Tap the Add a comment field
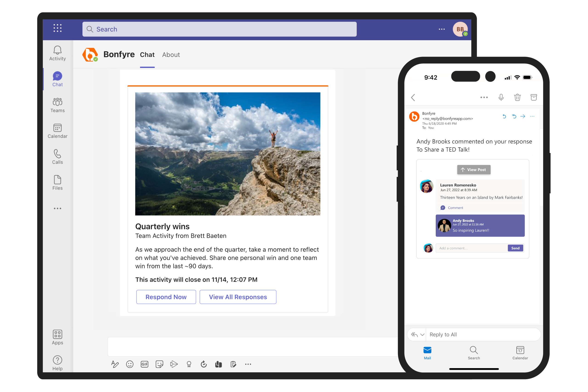The width and height of the screenshot is (588, 392). 471,248
